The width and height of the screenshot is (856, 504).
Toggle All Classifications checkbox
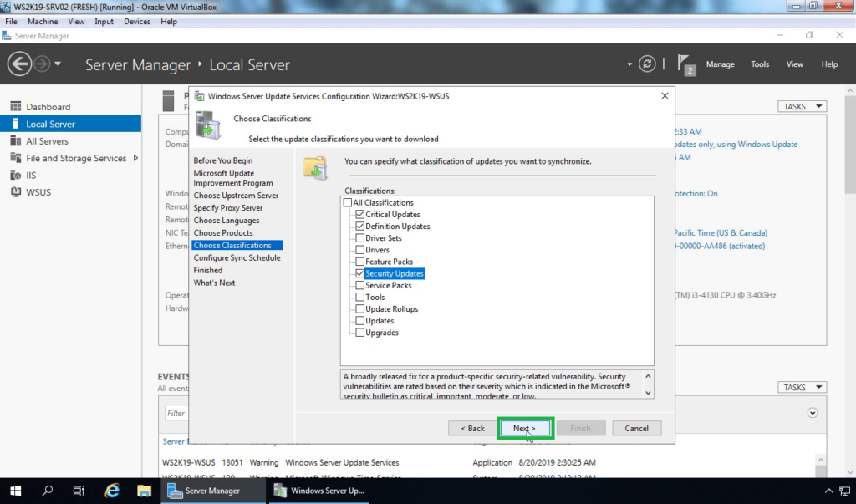(x=348, y=202)
